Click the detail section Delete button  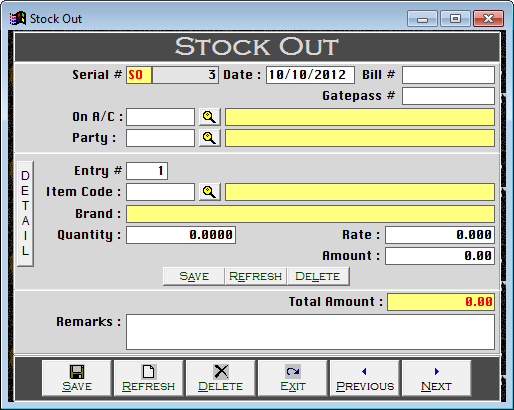tap(318, 276)
